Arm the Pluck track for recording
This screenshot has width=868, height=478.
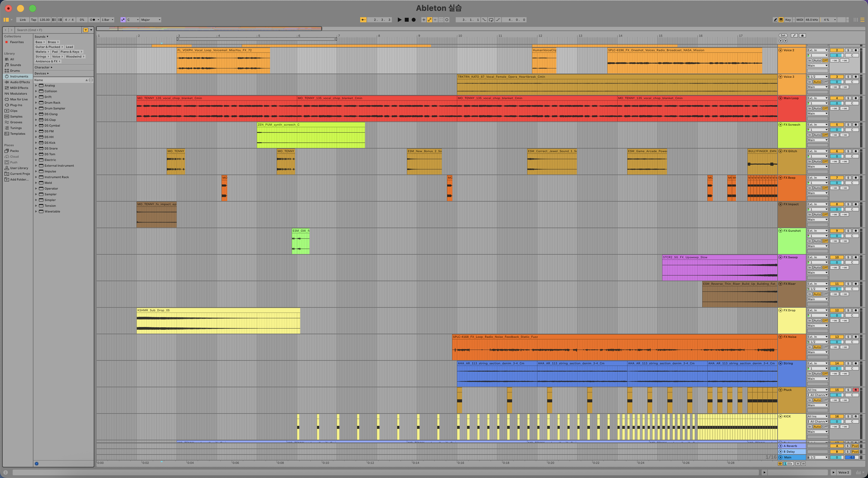point(856,390)
